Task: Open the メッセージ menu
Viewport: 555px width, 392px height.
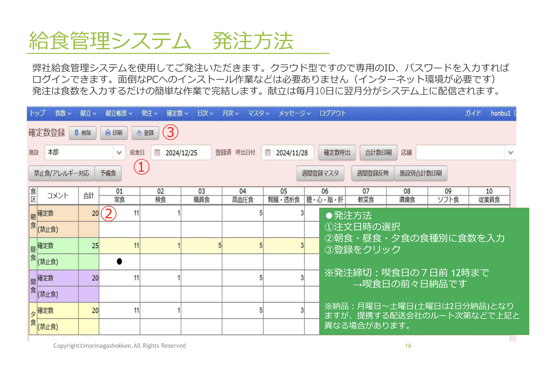Action: (294, 113)
